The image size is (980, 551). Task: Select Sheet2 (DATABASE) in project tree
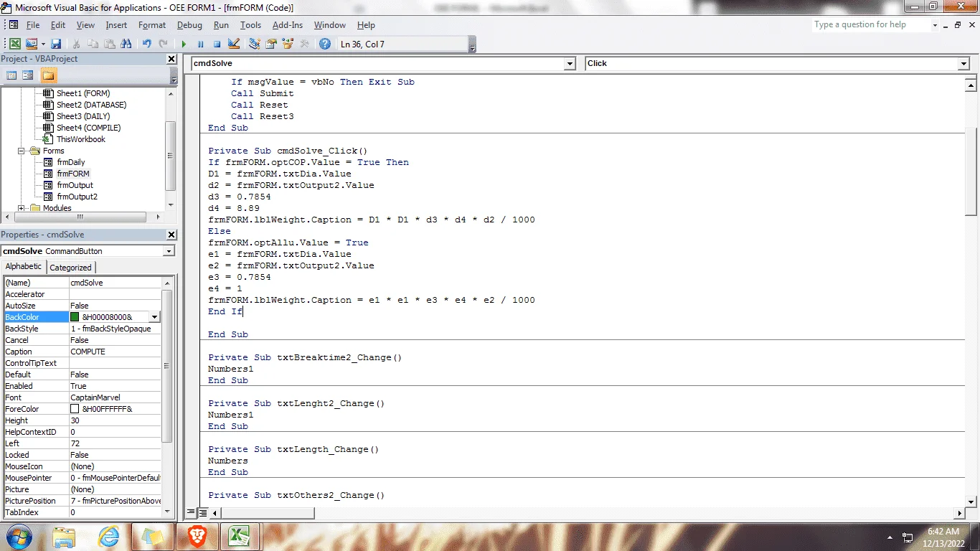coord(91,105)
